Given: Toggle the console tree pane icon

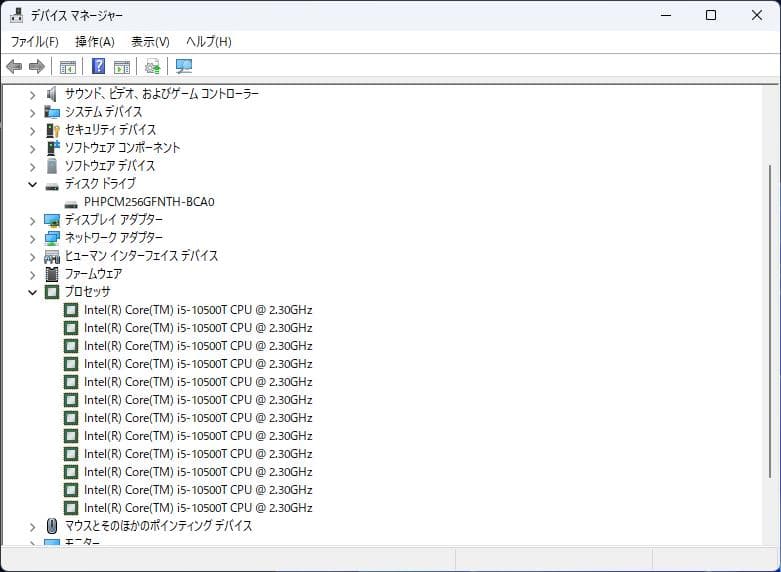Looking at the screenshot, I should [x=68, y=66].
